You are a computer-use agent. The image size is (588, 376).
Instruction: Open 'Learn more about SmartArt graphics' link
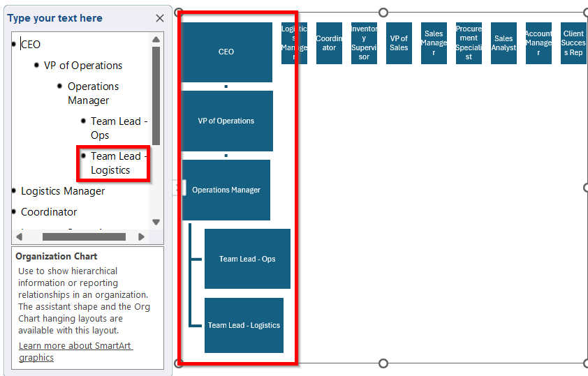75,352
